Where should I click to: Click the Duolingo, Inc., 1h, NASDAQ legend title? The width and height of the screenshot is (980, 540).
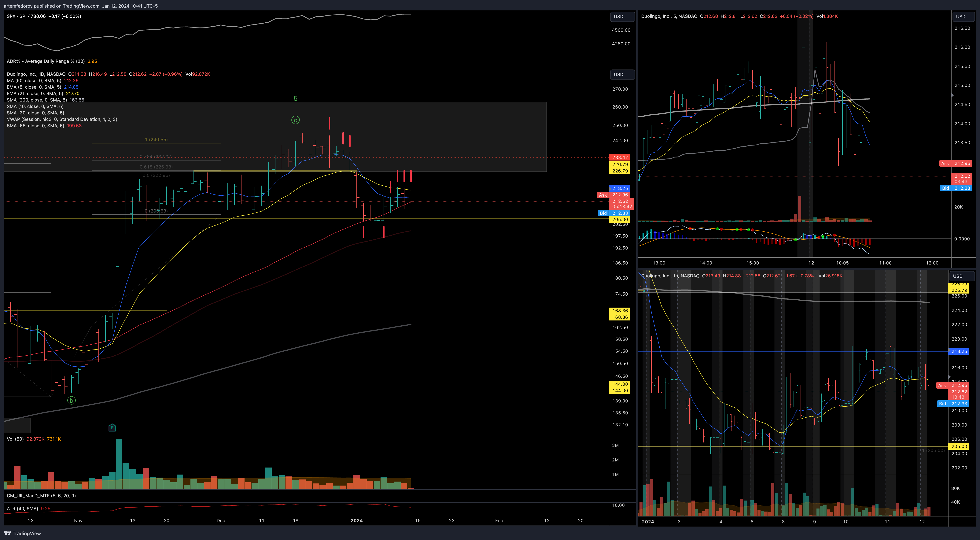(670, 276)
